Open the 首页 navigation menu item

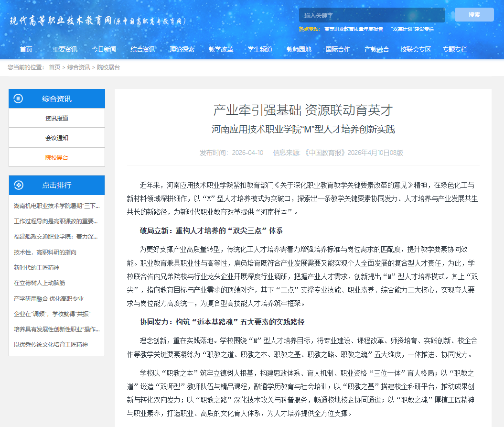[26, 49]
